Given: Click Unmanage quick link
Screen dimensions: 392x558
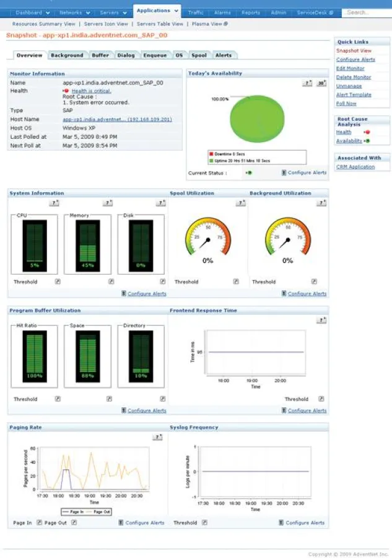Looking at the screenshot, I should coord(349,86).
